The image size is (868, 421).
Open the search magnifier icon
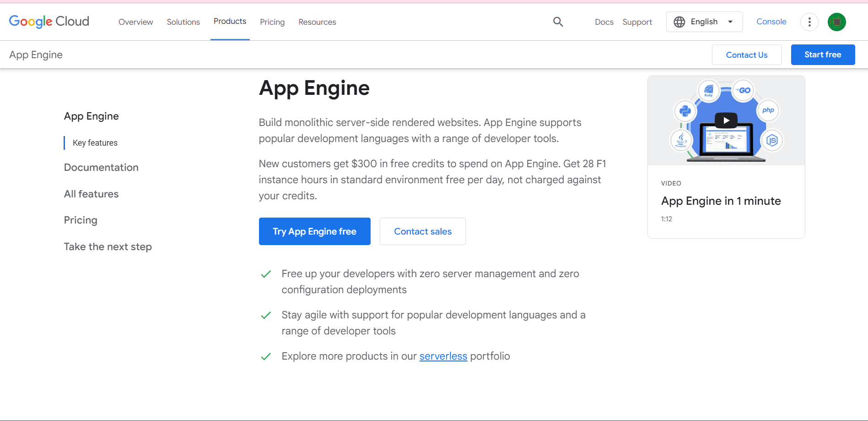[x=558, y=22]
